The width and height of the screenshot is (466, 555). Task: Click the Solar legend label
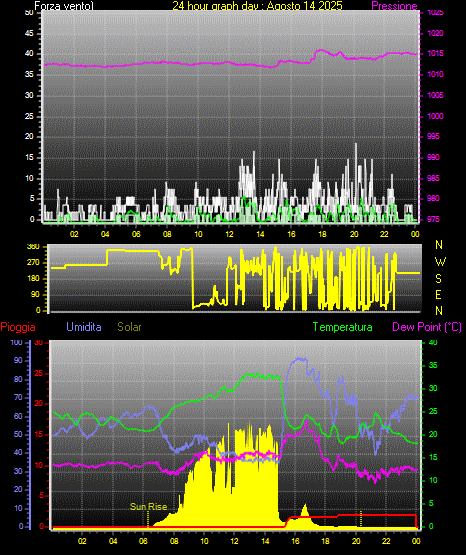pyautogui.click(x=130, y=327)
